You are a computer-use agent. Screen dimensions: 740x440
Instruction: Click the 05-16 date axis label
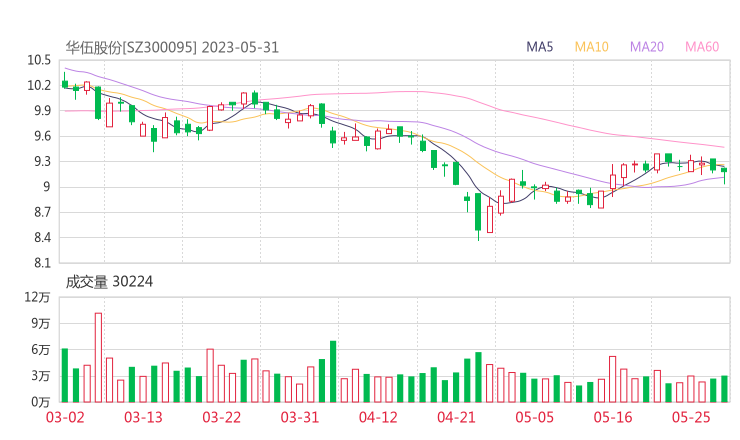[613, 417]
